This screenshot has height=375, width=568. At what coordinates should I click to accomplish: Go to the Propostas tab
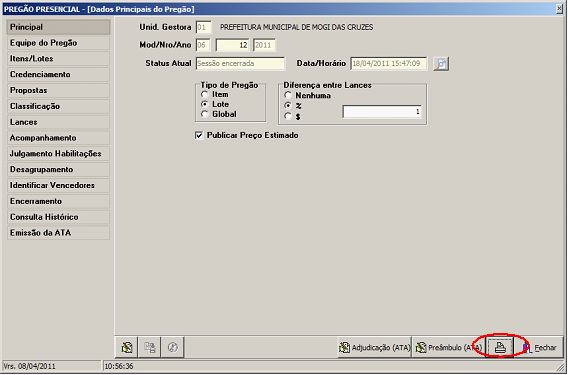[x=58, y=90]
